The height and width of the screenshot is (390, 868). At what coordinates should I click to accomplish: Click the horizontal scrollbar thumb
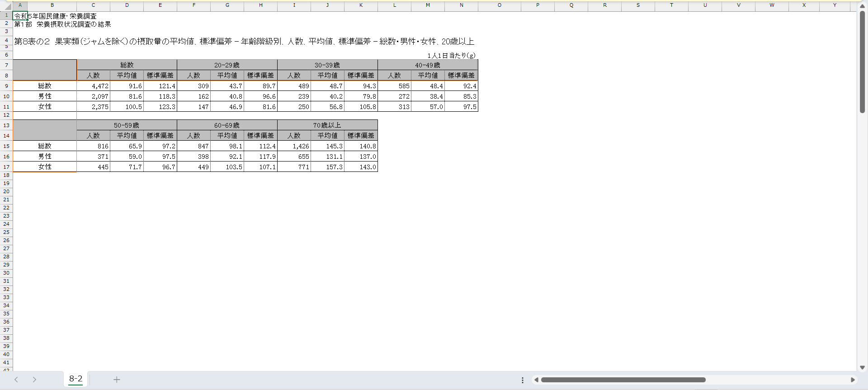pos(623,380)
